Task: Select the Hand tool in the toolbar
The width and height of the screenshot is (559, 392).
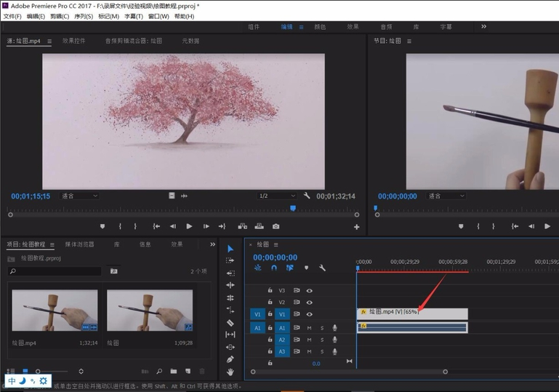Action: pos(230,372)
